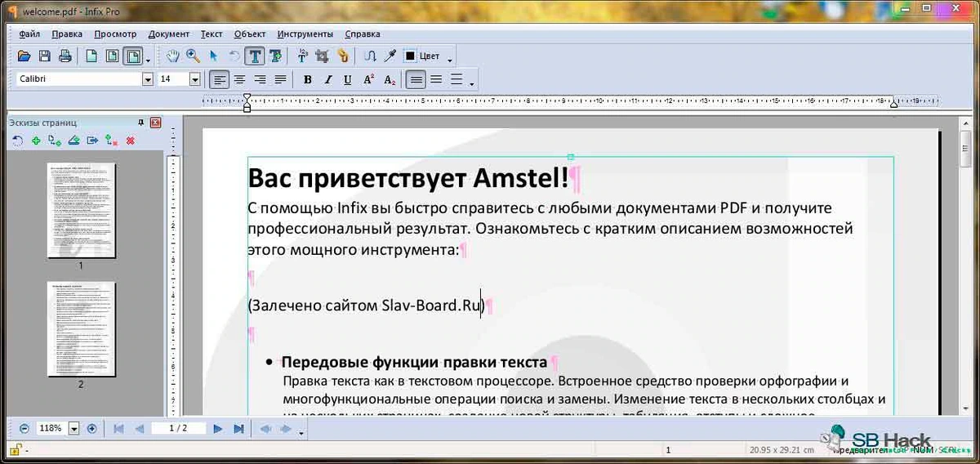Open the Calibri font name dropdown
The height and width of the screenshot is (464, 980).
click(148, 79)
